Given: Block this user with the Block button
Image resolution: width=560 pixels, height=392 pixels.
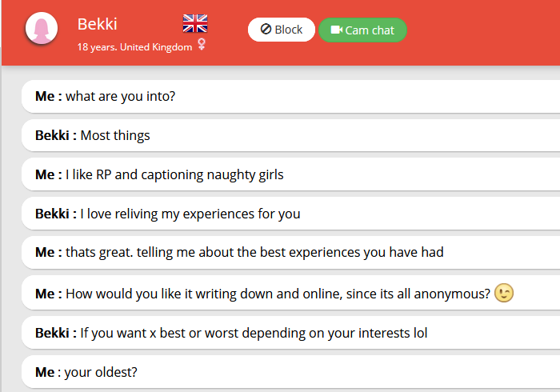Looking at the screenshot, I should 282,30.
